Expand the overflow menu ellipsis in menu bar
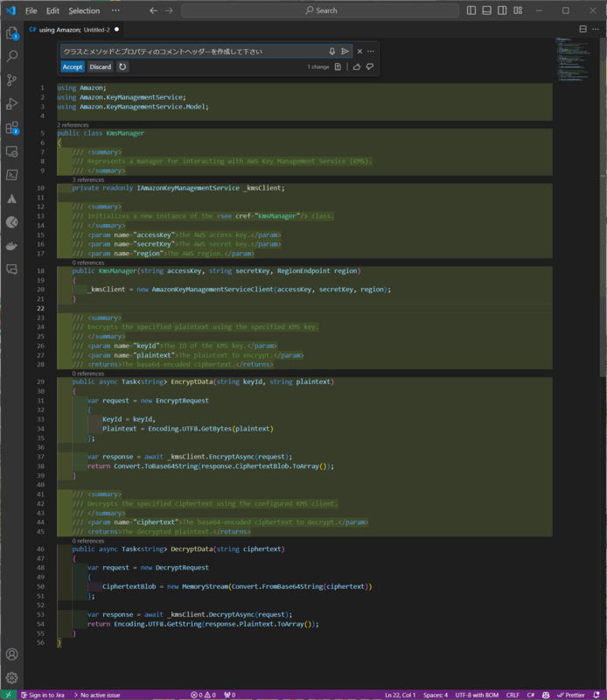Viewport: 607px width, 700px height. point(115,10)
